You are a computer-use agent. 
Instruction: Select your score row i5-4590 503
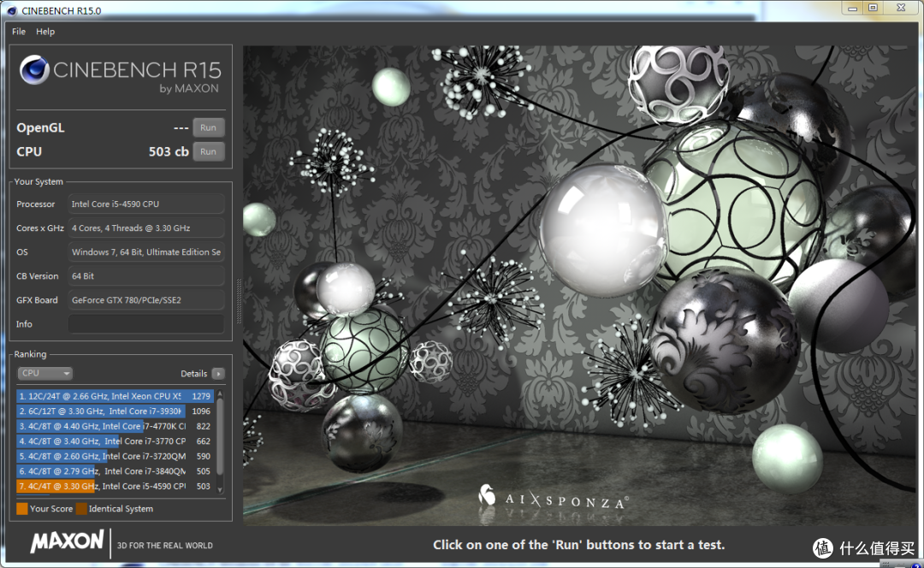point(115,486)
